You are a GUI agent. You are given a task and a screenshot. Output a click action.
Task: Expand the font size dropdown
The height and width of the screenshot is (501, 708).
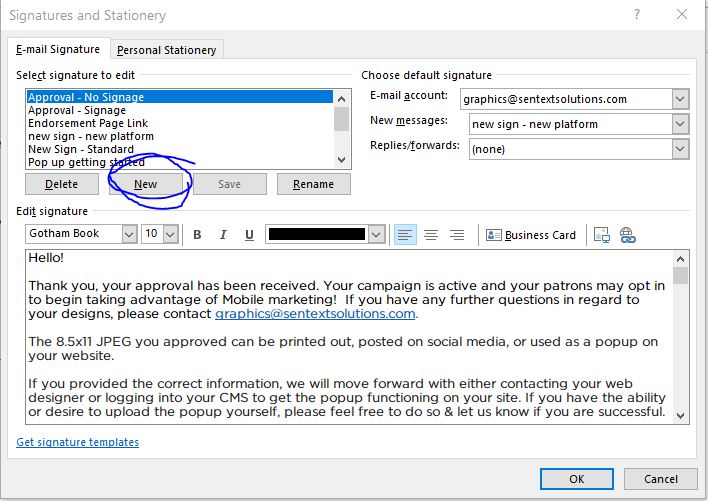(170, 234)
